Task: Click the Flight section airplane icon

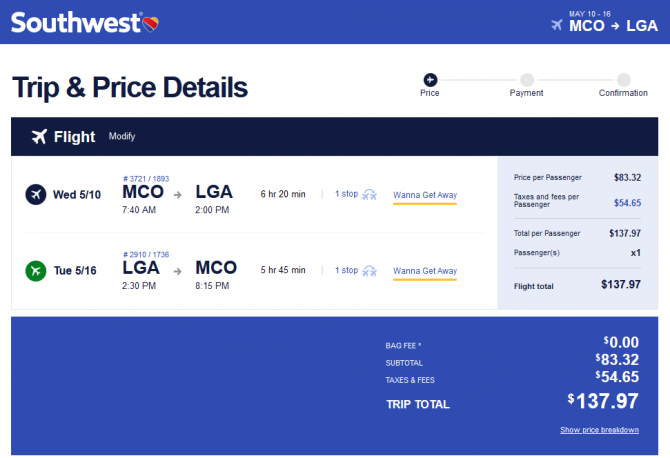Action: [39, 137]
